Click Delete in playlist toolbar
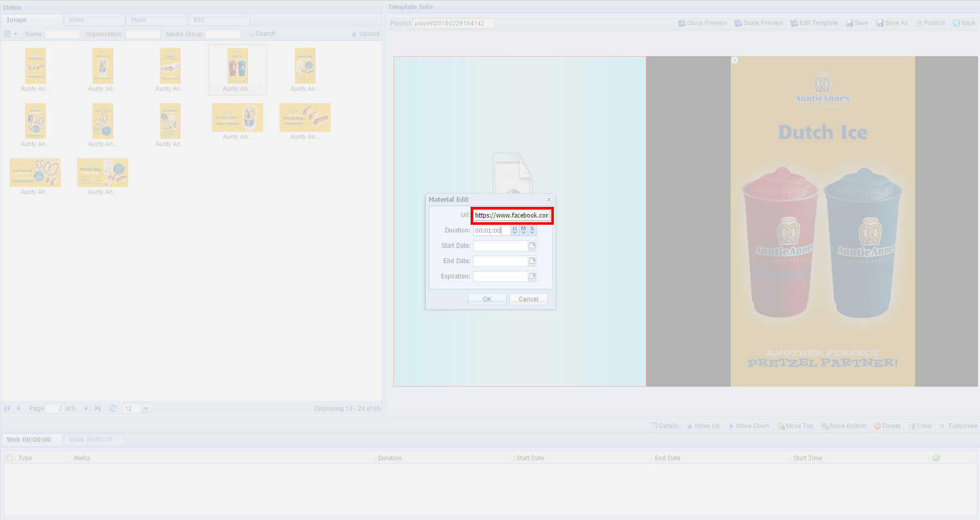The width and height of the screenshot is (980, 520). [x=887, y=426]
